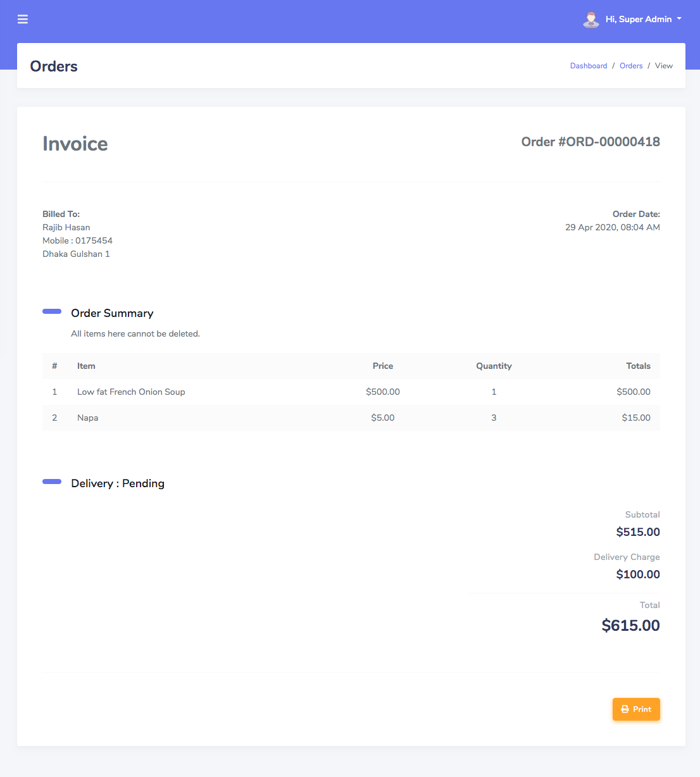
Task: Open the hamburger sidebar menu
Action: (x=23, y=20)
